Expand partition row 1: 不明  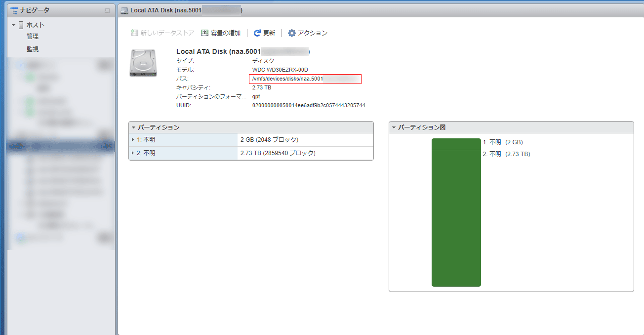click(x=133, y=140)
